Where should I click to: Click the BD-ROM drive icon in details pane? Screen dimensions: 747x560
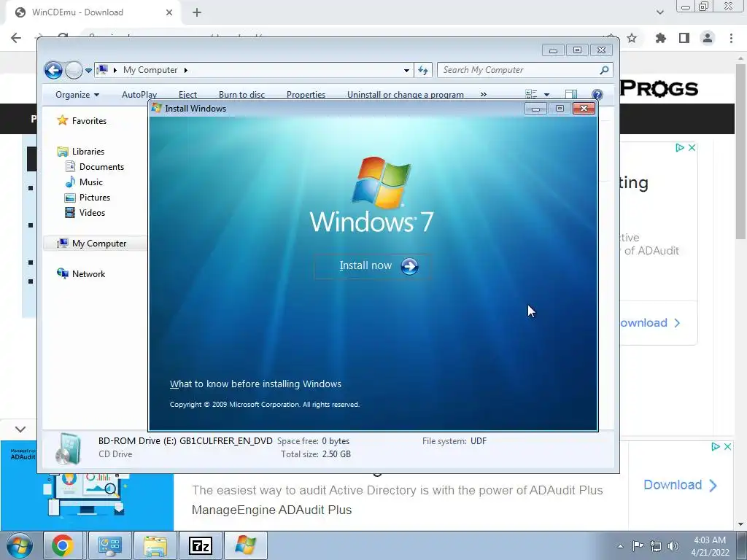point(68,448)
